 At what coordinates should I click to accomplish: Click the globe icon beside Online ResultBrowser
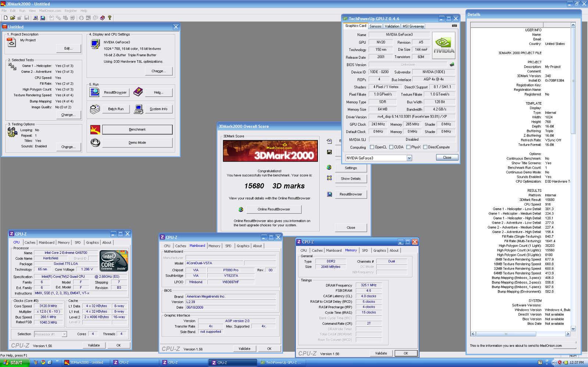241,209
